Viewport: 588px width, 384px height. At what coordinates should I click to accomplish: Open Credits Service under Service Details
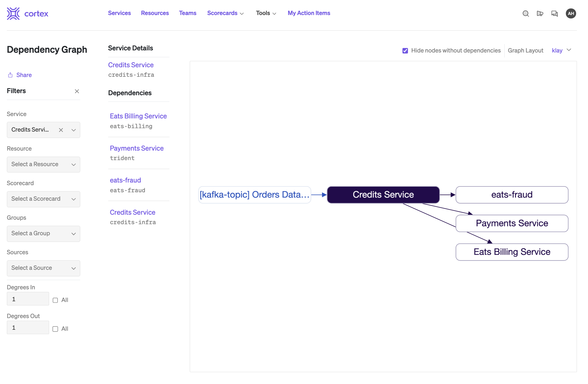click(x=131, y=65)
